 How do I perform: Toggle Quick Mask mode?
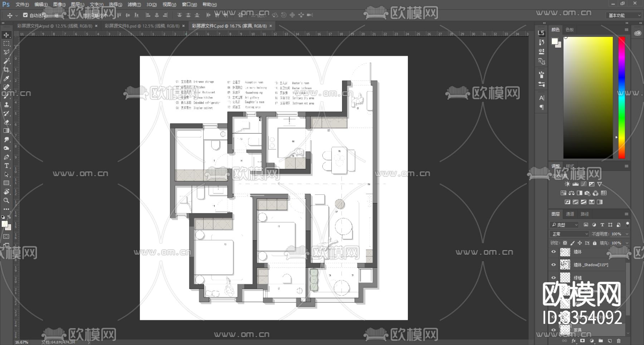pyautogui.click(x=6, y=237)
